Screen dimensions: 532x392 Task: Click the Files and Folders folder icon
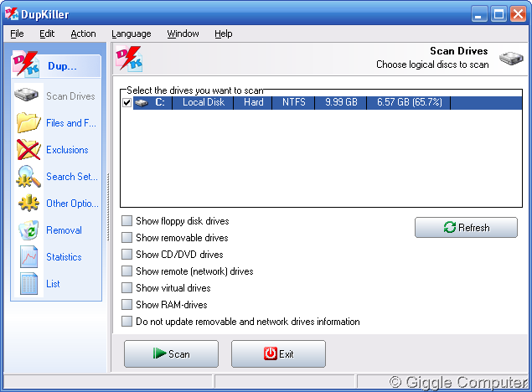tap(28, 122)
